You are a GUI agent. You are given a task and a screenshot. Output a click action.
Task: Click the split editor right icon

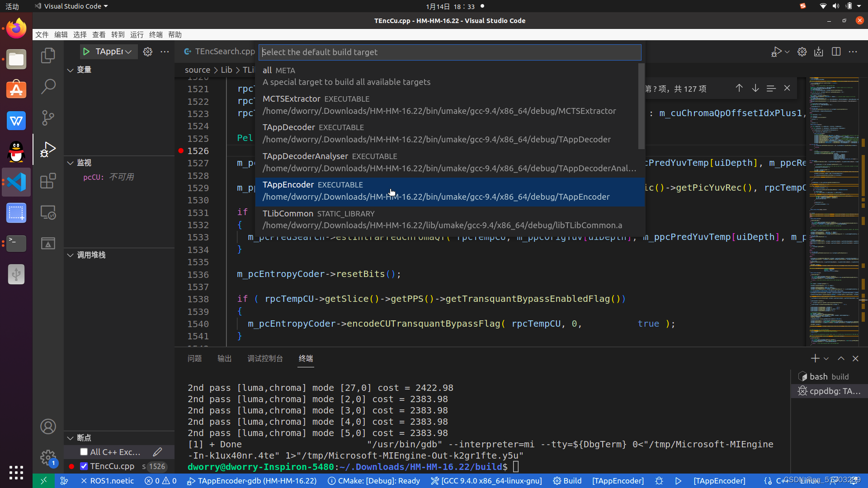click(x=836, y=52)
